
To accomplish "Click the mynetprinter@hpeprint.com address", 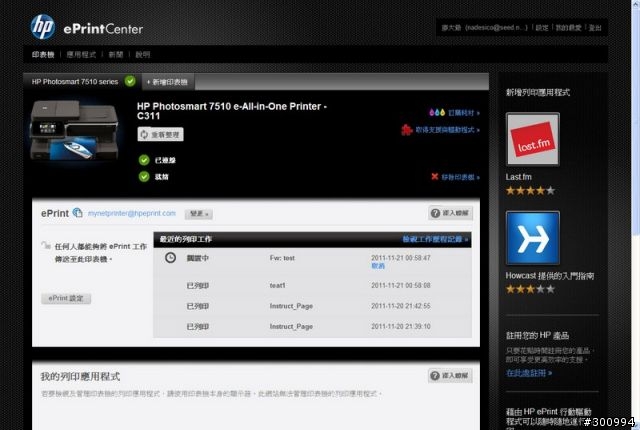I will click(x=132, y=213).
